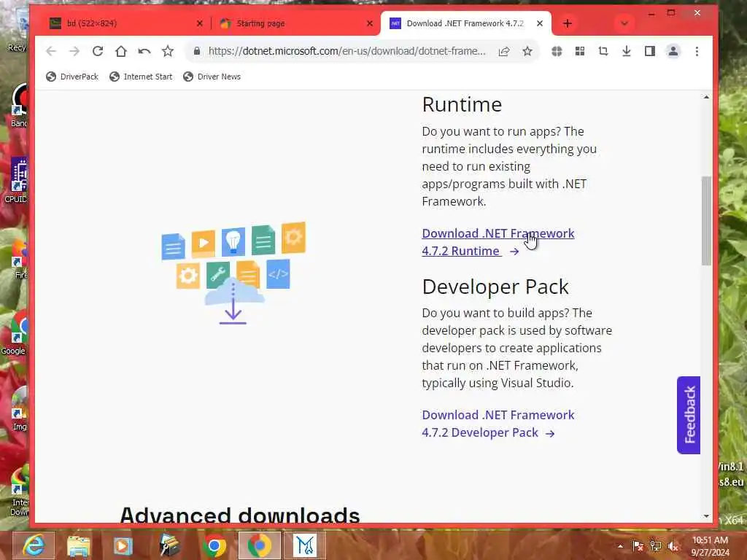Screen dimensions: 747x560
Task: Click the undo closed tab arrow icon
Action: click(x=144, y=51)
